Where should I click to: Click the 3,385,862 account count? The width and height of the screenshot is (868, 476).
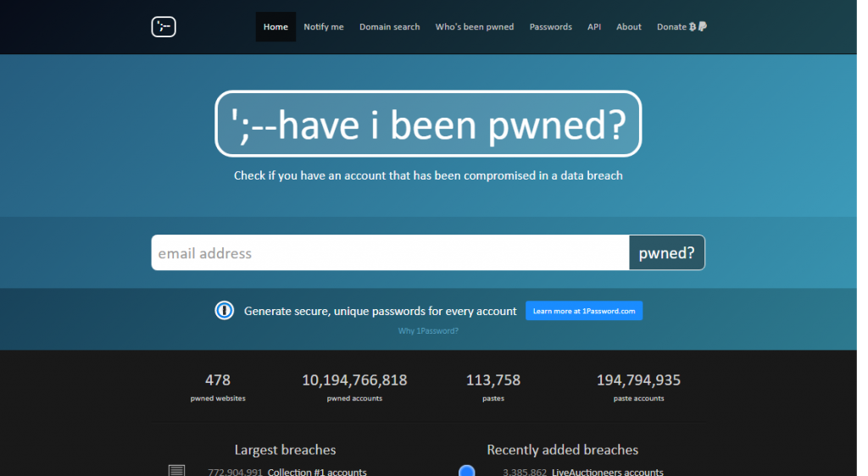coord(524,472)
